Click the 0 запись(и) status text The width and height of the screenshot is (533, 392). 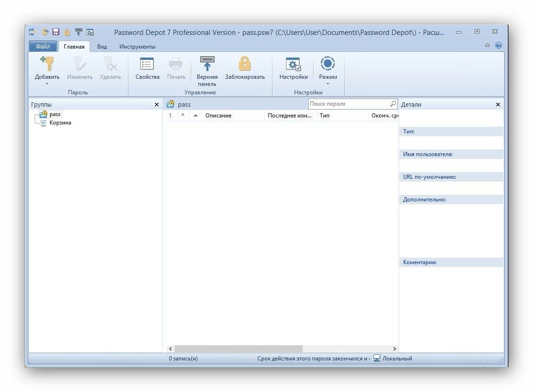click(x=183, y=359)
